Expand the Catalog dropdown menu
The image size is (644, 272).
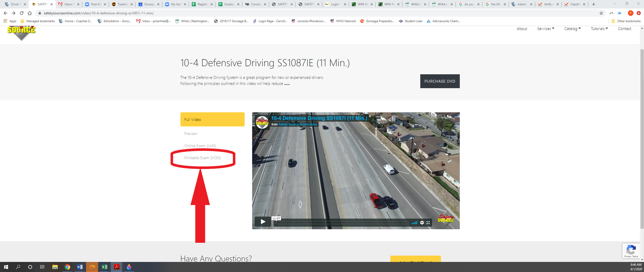(x=572, y=29)
